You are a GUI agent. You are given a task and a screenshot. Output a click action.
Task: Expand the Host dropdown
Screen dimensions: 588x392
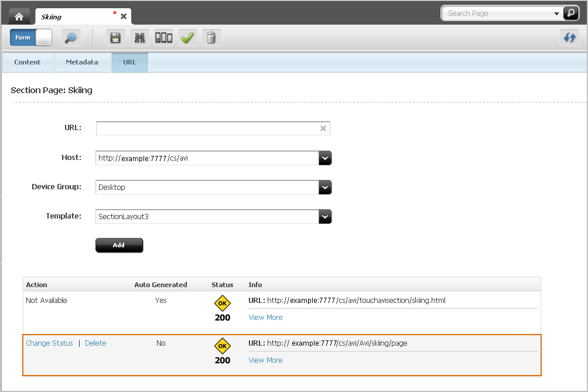[x=325, y=158]
